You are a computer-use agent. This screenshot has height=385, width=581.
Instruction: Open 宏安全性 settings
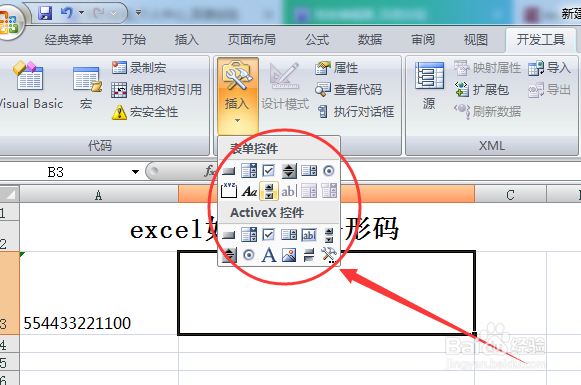tap(145, 112)
